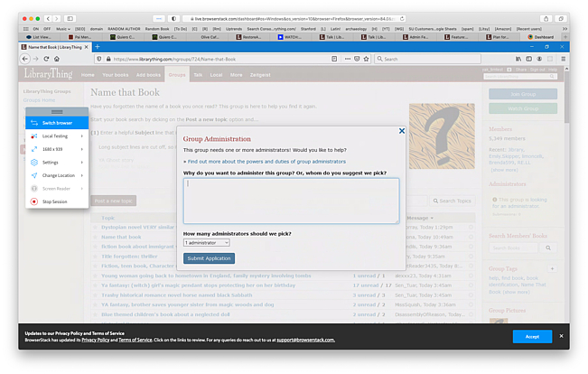Open link about powers and duties of group administrators
Image resolution: width=588 pixels, height=374 pixels.
pyautogui.click(x=266, y=162)
